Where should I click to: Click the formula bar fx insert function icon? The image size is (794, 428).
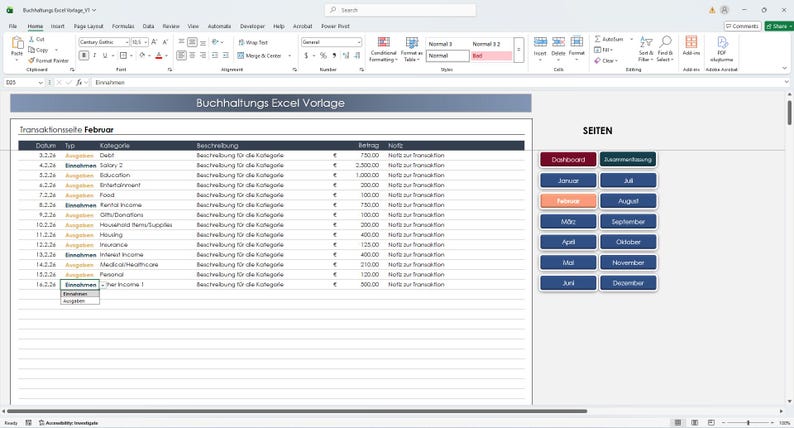pyautogui.click(x=79, y=82)
